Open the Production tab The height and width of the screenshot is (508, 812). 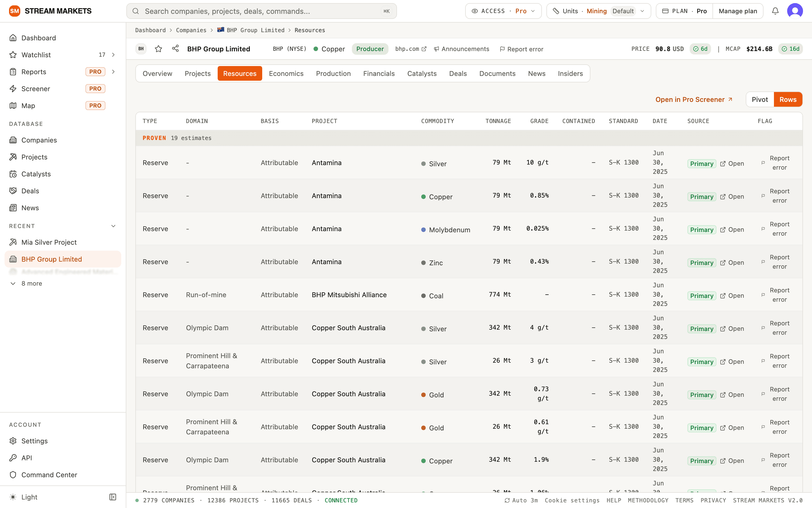(333, 74)
